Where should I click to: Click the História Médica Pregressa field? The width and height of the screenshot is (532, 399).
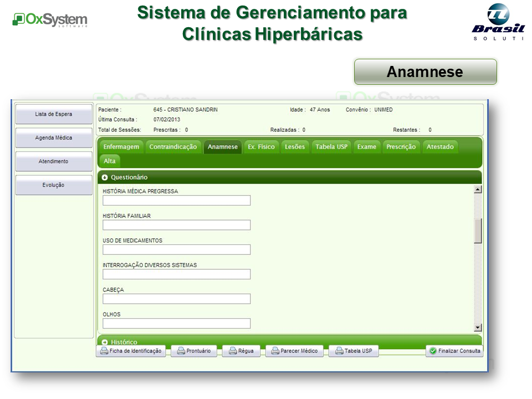(176, 201)
